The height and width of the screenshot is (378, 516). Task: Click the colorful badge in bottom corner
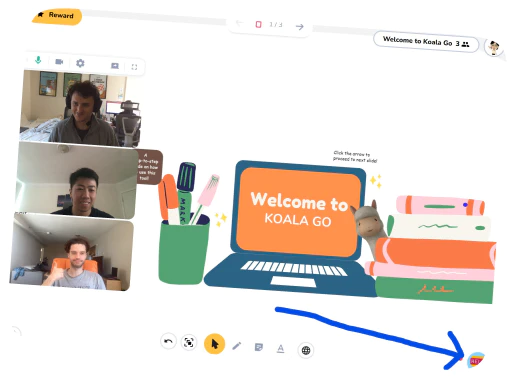[x=476, y=360]
